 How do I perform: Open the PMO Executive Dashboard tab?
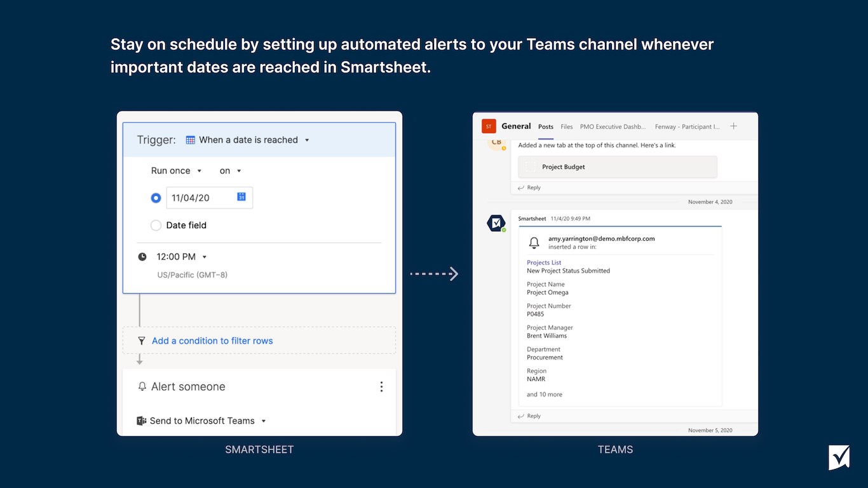click(x=613, y=126)
